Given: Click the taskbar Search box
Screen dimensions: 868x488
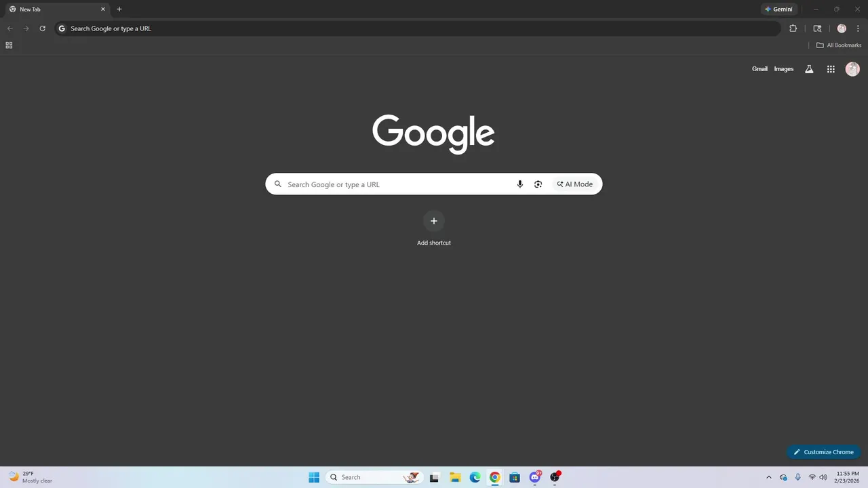Looking at the screenshot, I should [x=374, y=477].
